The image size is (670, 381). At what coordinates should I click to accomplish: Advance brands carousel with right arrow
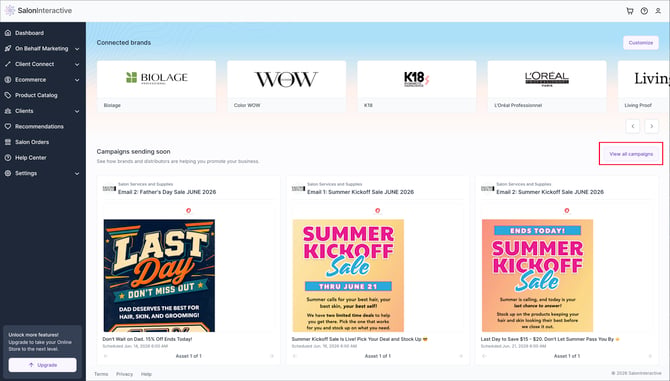pos(652,126)
